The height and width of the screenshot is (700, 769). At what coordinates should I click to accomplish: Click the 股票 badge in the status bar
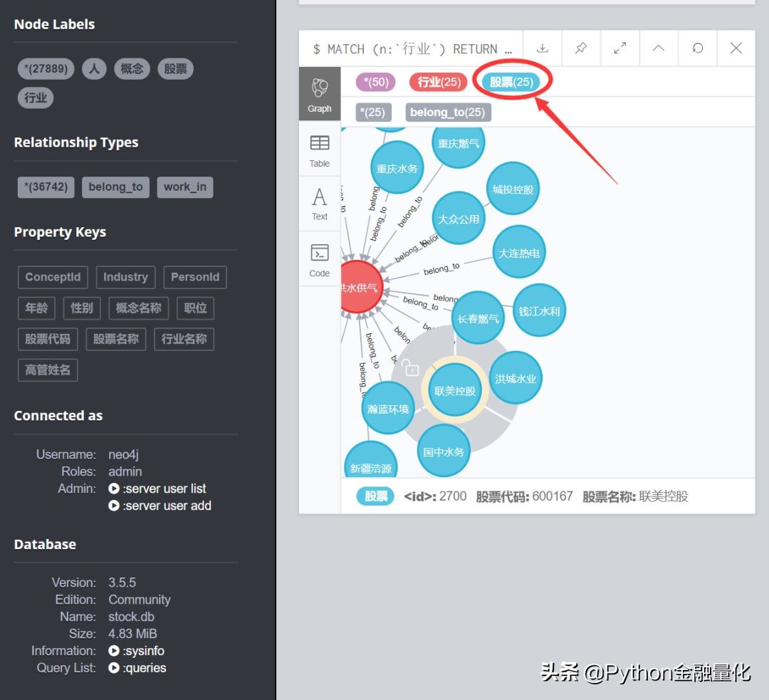coord(376,496)
